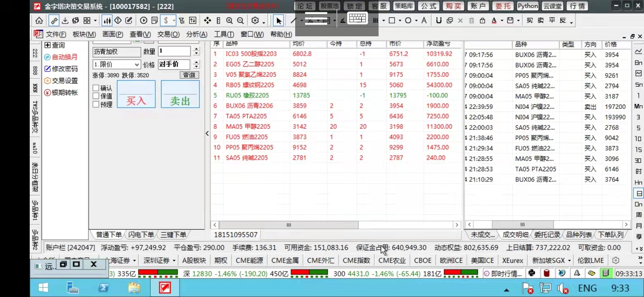Click the zoom out magnifier
This screenshot has height=297, width=644.
click(240, 21)
